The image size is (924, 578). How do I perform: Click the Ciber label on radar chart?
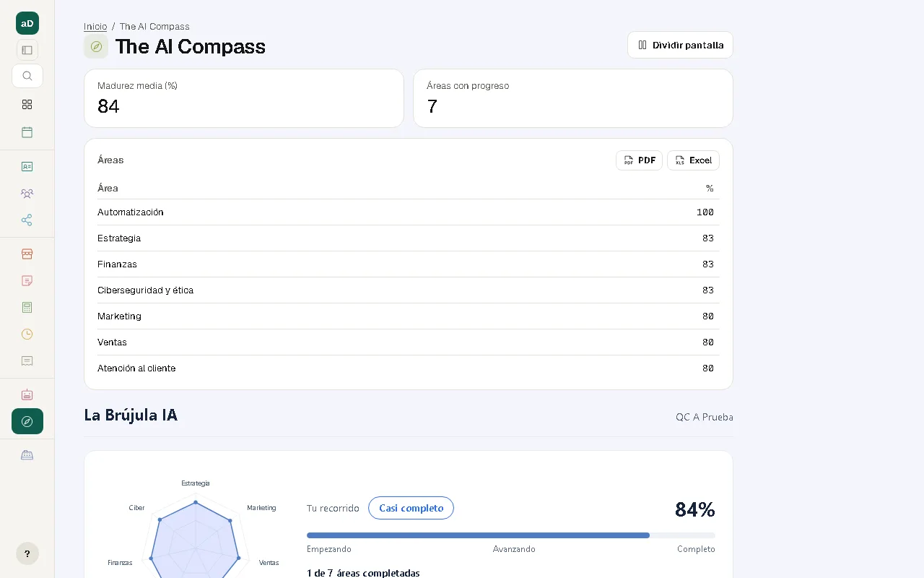(136, 508)
